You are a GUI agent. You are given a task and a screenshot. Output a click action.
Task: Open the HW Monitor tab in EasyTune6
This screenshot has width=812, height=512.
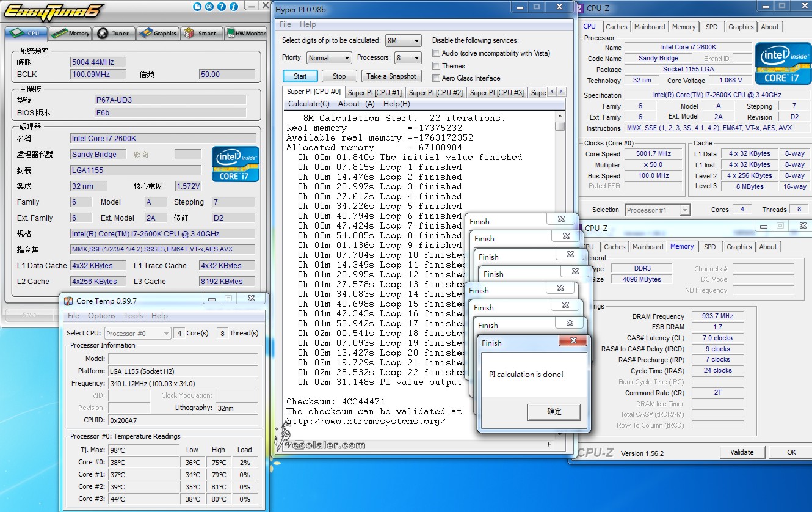245,33
